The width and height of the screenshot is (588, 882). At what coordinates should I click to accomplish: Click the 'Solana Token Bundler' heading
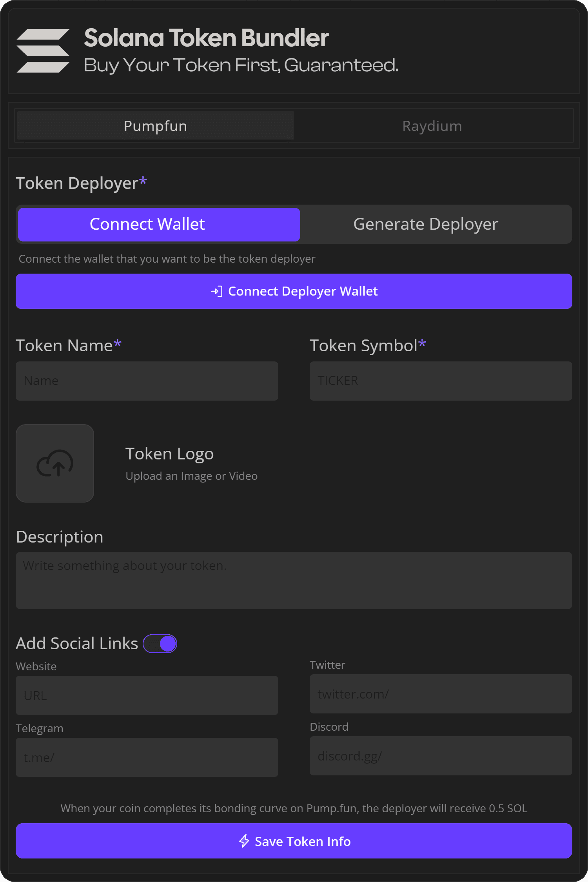tap(206, 38)
